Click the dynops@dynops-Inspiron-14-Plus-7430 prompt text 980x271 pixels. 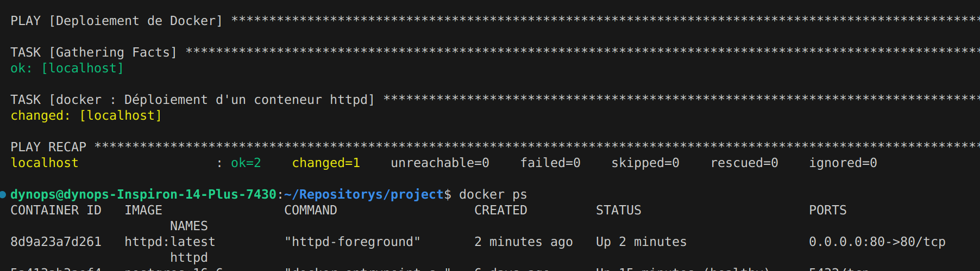[143, 194]
